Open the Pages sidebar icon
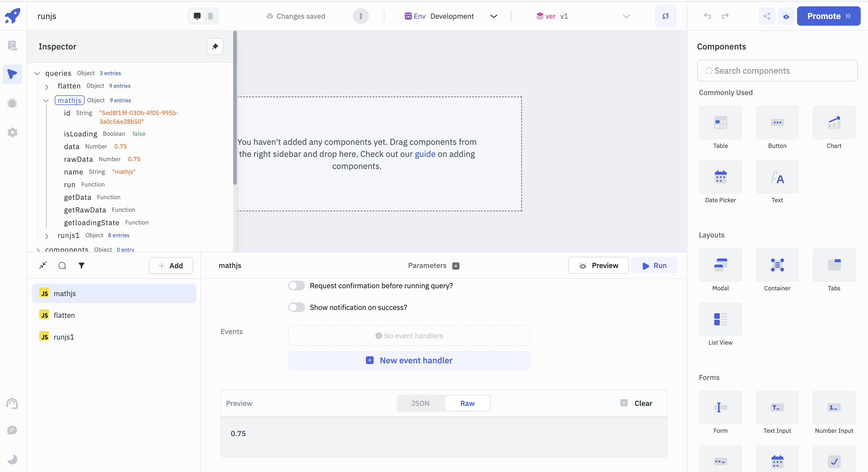868x472 pixels. pos(12,45)
